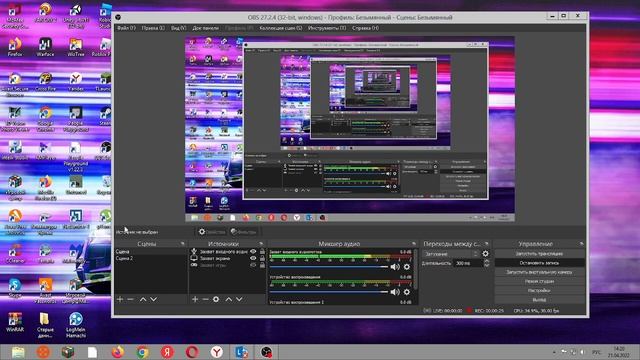
Task: Add a new scene with the plus icon
Action: tap(120, 299)
